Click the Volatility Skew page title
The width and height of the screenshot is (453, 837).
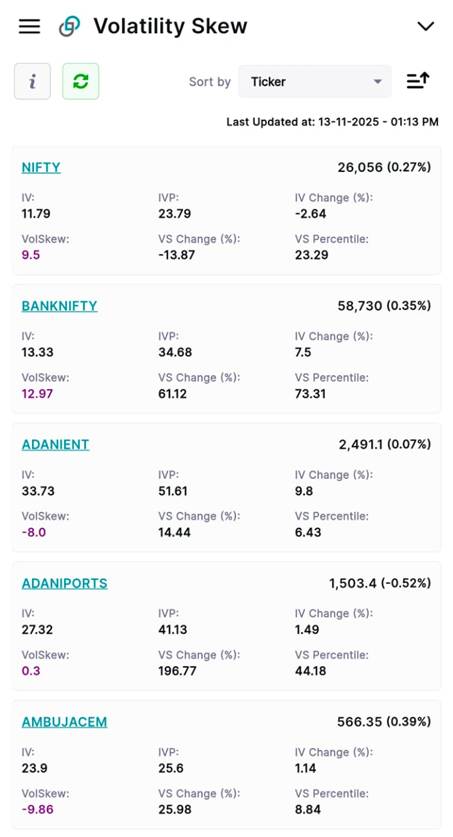coord(170,26)
